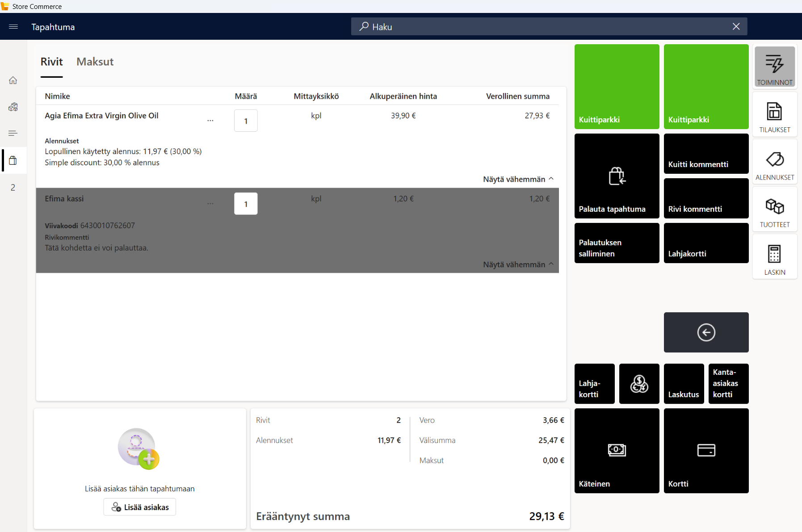Click the 27,93 € line total
The height and width of the screenshot is (532, 802).
537,116
